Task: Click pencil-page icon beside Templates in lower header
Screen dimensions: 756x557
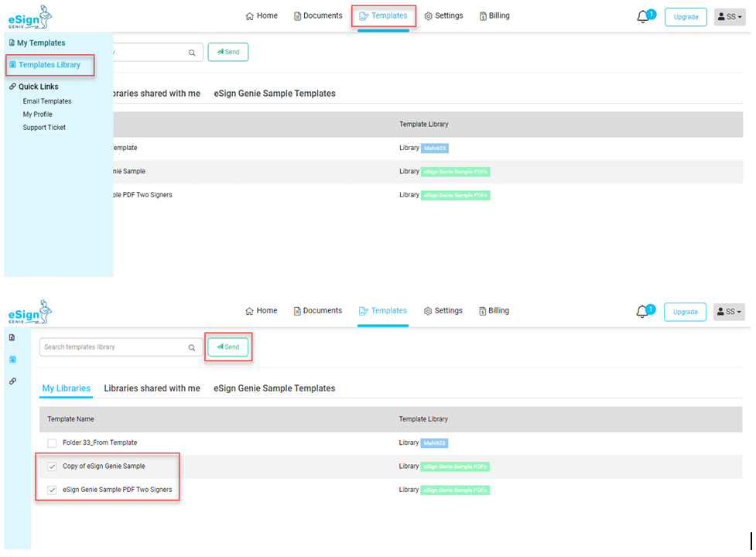Action: [364, 311]
